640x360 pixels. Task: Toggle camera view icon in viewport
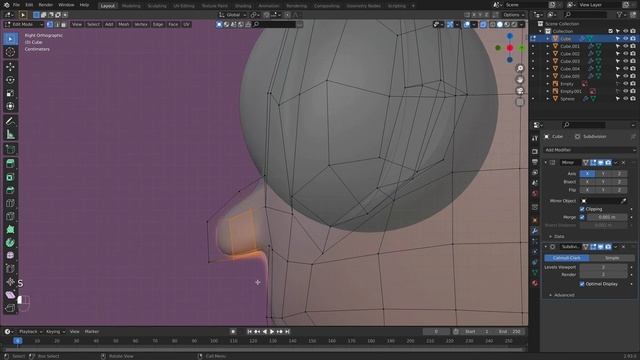(520, 91)
